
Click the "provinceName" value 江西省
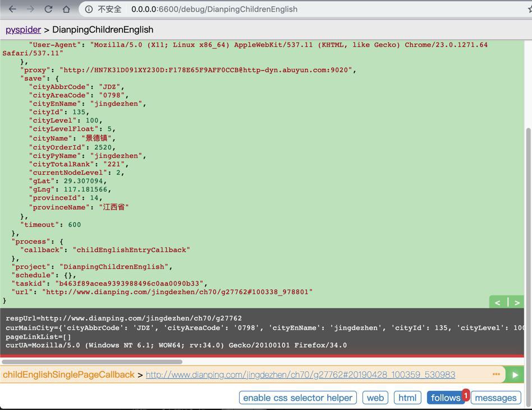click(x=114, y=207)
